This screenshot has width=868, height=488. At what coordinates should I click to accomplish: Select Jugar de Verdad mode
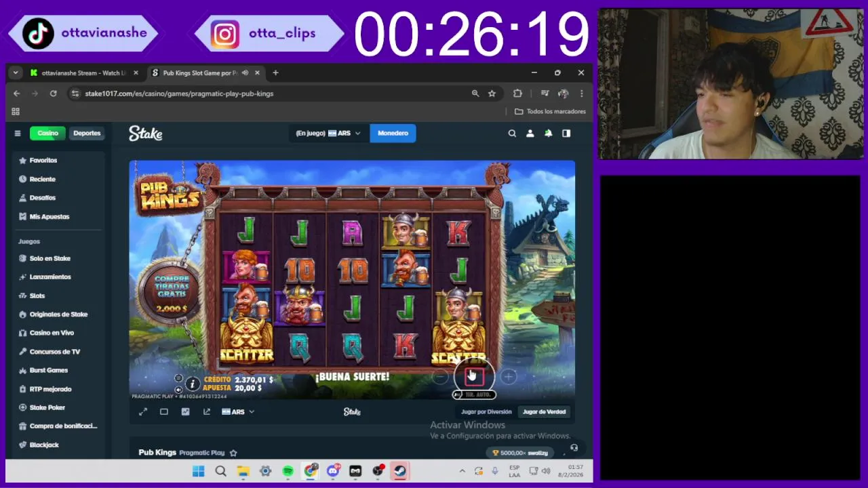[x=544, y=411]
